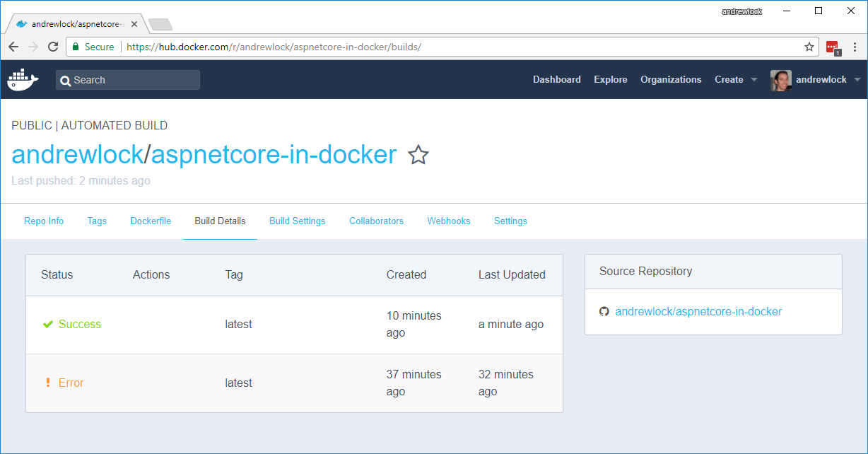The height and width of the screenshot is (454, 868).
Task: Click the 'a minute ago' updated time
Action: 511,324
